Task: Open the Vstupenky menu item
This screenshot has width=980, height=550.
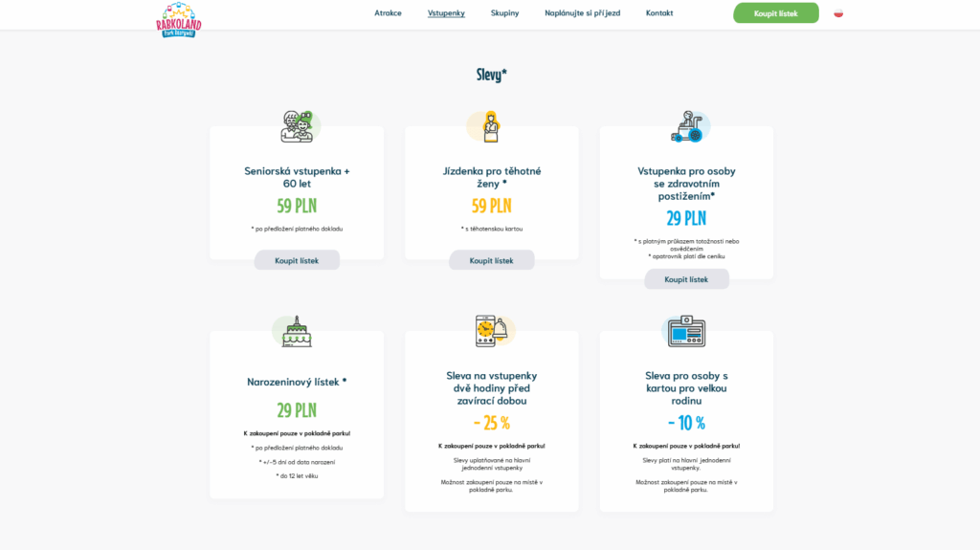Action: 446,13
